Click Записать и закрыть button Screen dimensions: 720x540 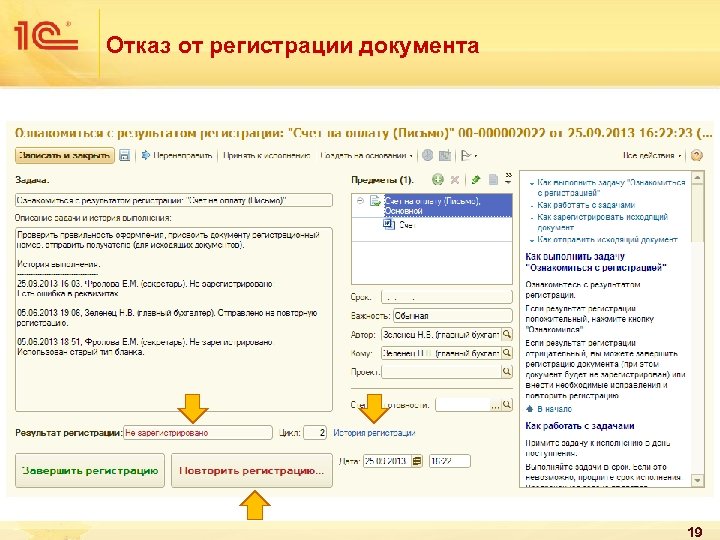pyautogui.click(x=65, y=156)
